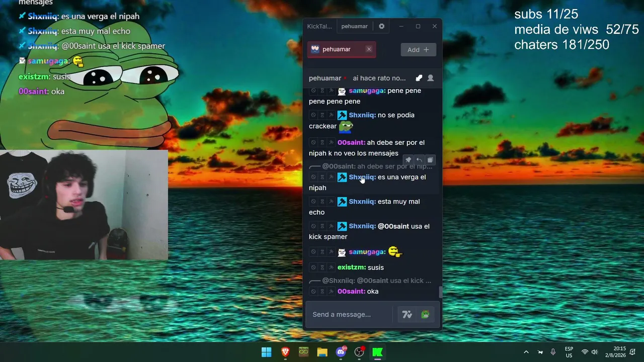This screenshot has width=644, height=362.
Task: Open samugaga username on 'pene pene' message
Action: pyautogui.click(x=367, y=90)
